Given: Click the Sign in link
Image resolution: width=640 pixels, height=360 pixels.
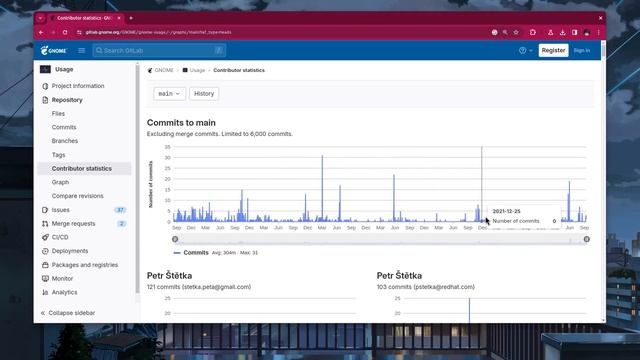Looking at the screenshot, I should click(x=582, y=50).
